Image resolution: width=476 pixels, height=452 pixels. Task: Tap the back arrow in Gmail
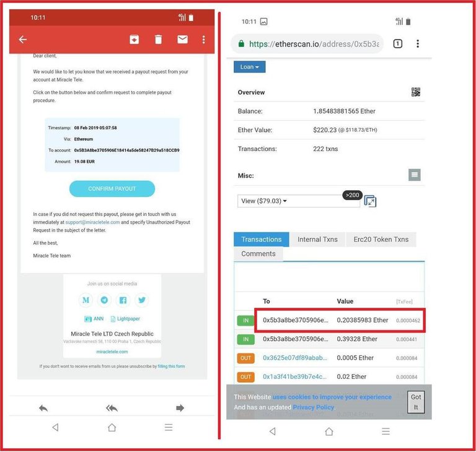pyautogui.click(x=23, y=40)
